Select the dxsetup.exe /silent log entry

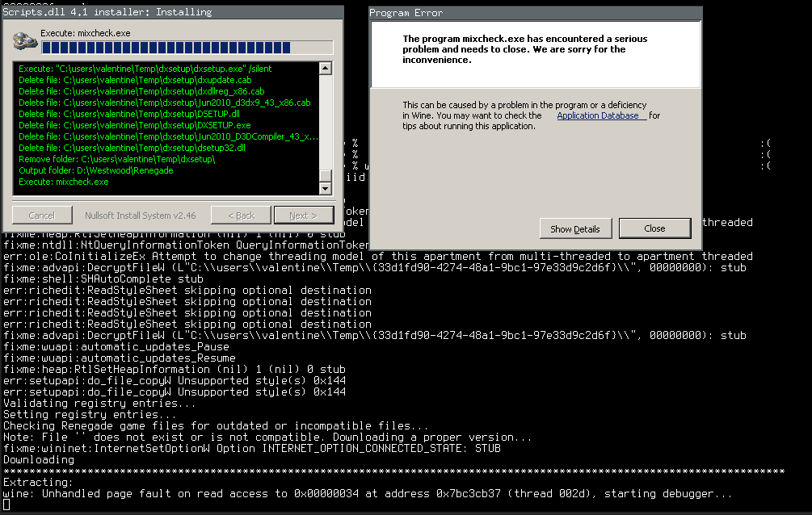point(145,69)
